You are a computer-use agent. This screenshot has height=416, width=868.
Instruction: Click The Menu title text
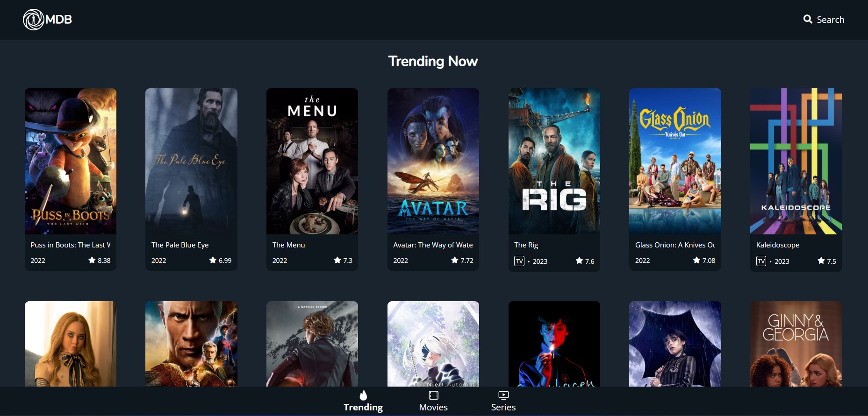click(288, 245)
